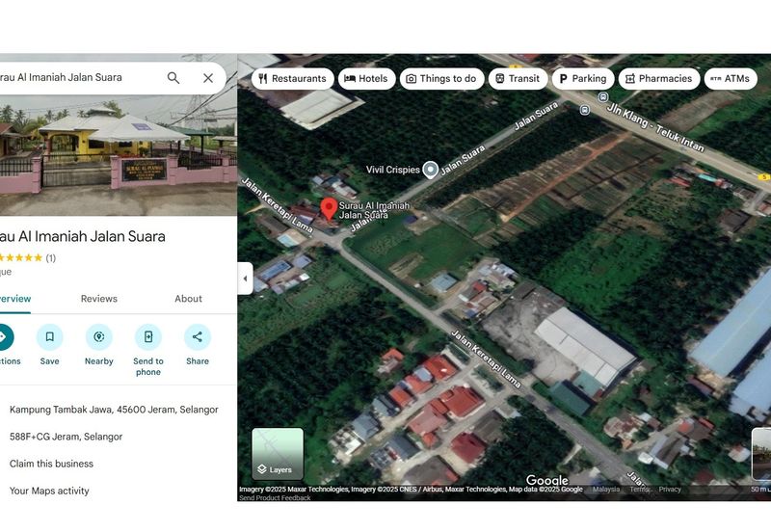Select the Surau Al Imaniah red pin
771x532 pixels.
click(329, 208)
